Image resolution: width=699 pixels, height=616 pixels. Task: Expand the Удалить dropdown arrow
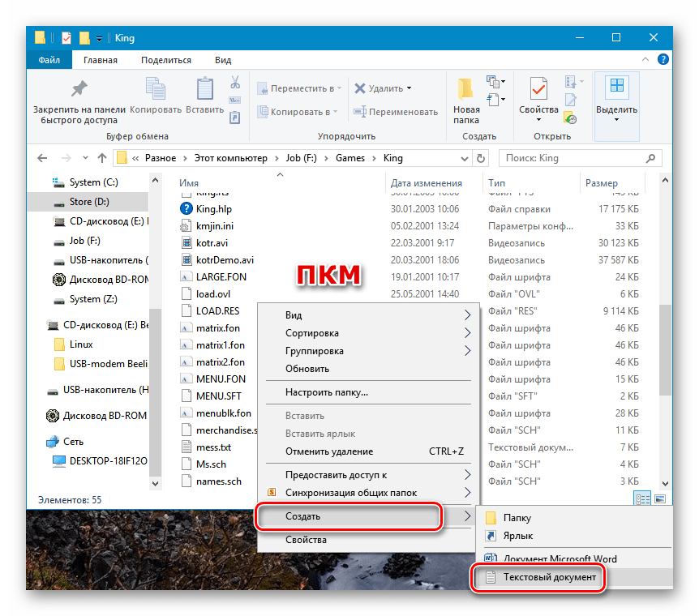(x=409, y=88)
